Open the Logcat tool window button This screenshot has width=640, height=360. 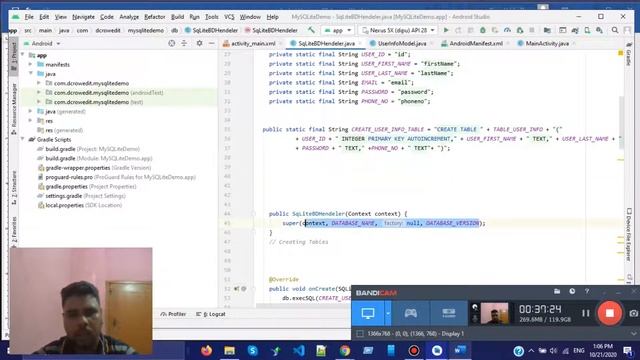(x=211, y=314)
